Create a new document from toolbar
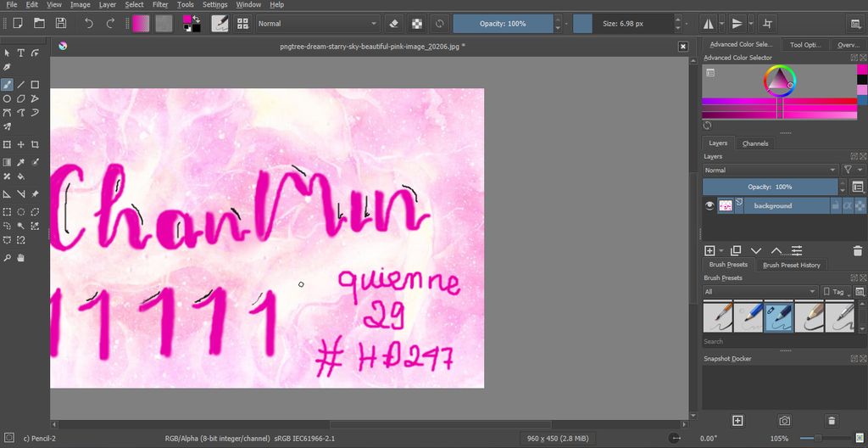The image size is (868, 448). [x=18, y=23]
